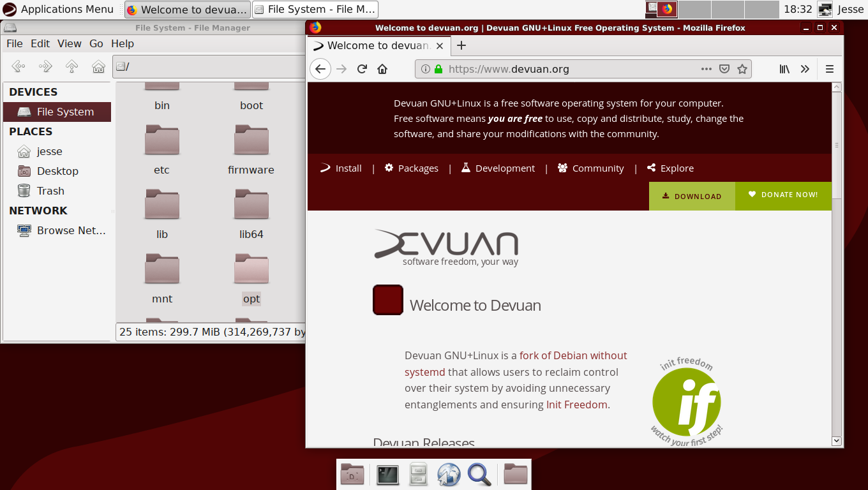Select Trash in Places sidebar
Image resolution: width=868 pixels, height=490 pixels.
(x=50, y=191)
